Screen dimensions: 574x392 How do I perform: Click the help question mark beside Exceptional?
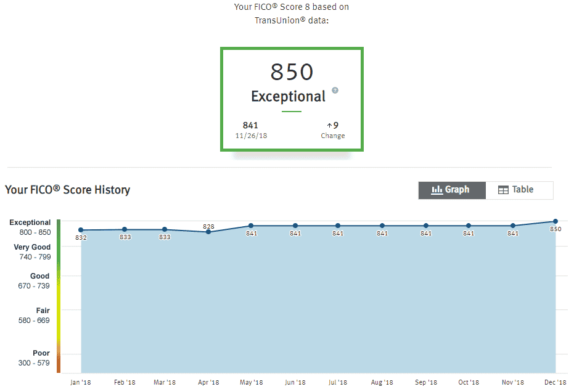335,90
